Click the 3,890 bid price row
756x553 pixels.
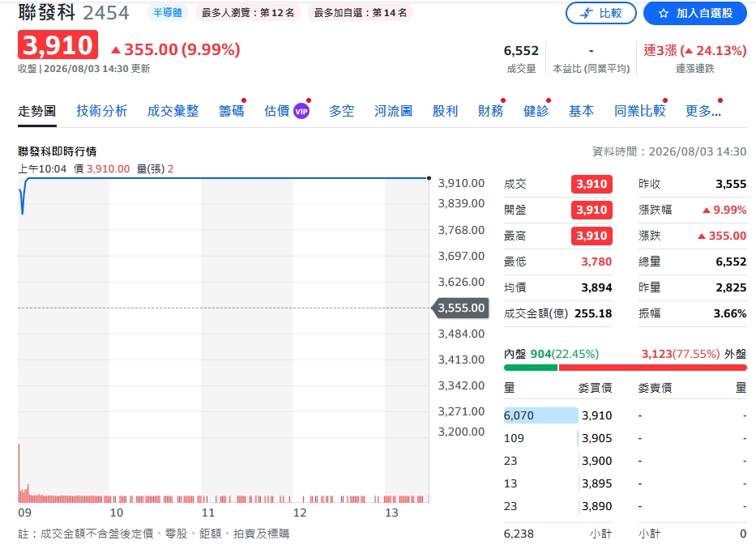557,506
